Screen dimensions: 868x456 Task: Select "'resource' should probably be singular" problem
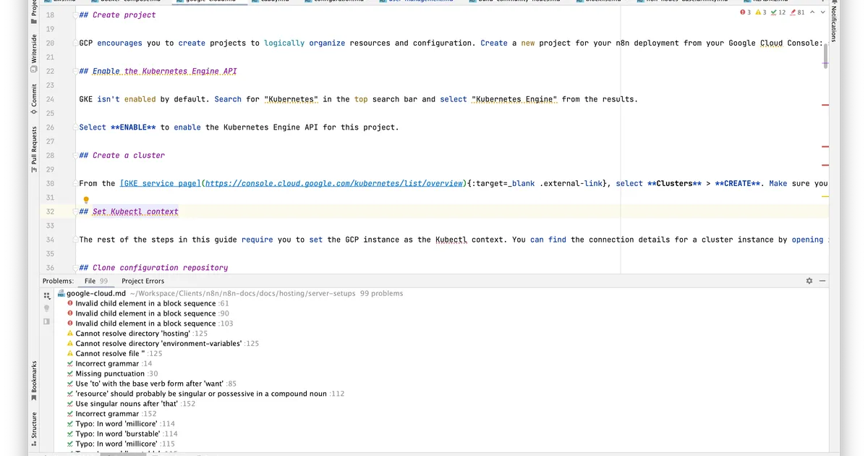coord(205,394)
